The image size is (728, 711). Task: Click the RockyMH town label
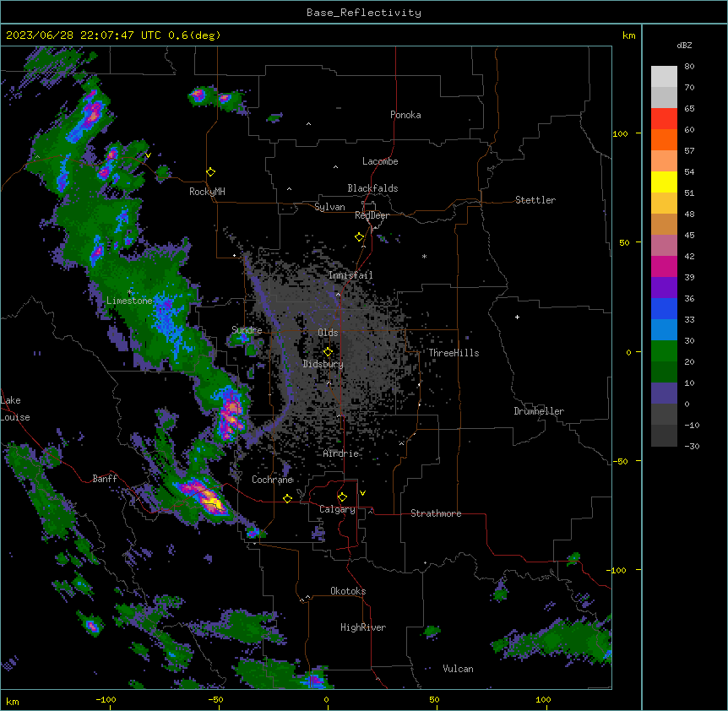[207, 192]
